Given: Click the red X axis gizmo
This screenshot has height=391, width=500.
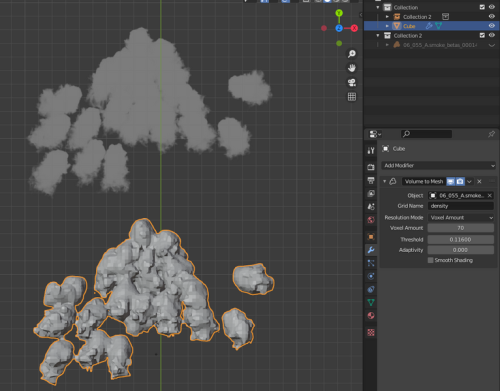Looking at the screenshot, I should click(354, 28).
